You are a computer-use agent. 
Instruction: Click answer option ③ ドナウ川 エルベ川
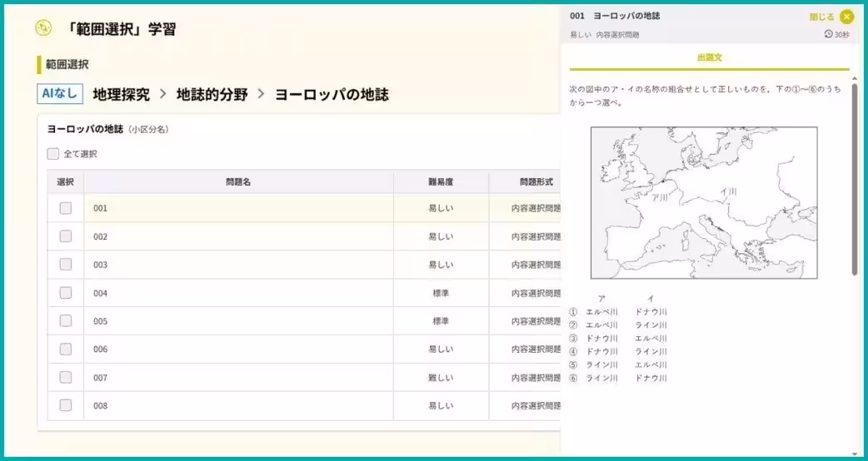click(x=618, y=339)
